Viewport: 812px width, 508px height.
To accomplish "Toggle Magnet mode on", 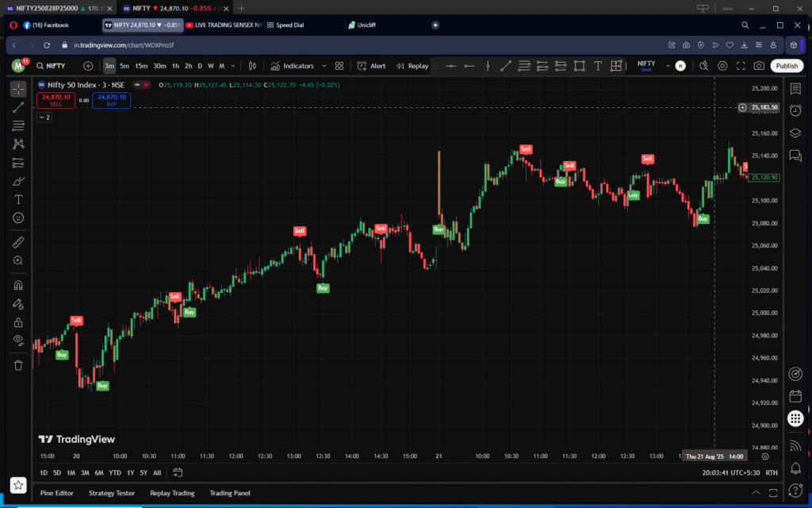I will (18, 285).
